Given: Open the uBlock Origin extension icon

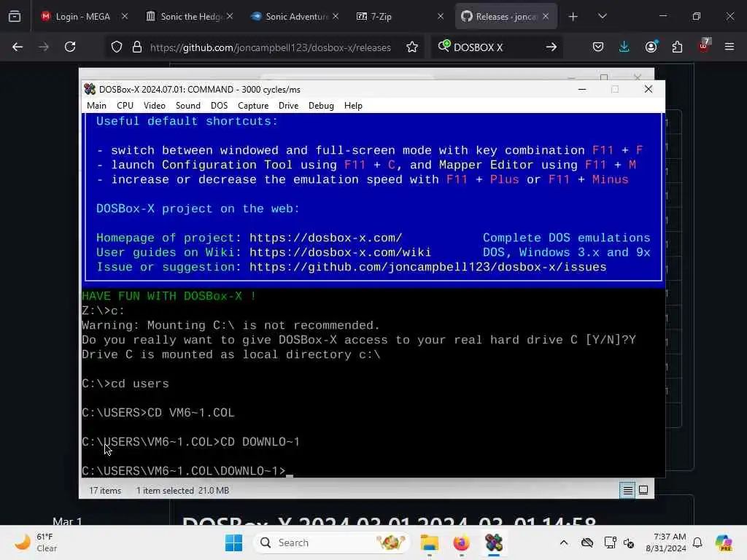Looking at the screenshot, I should pyautogui.click(x=704, y=46).
